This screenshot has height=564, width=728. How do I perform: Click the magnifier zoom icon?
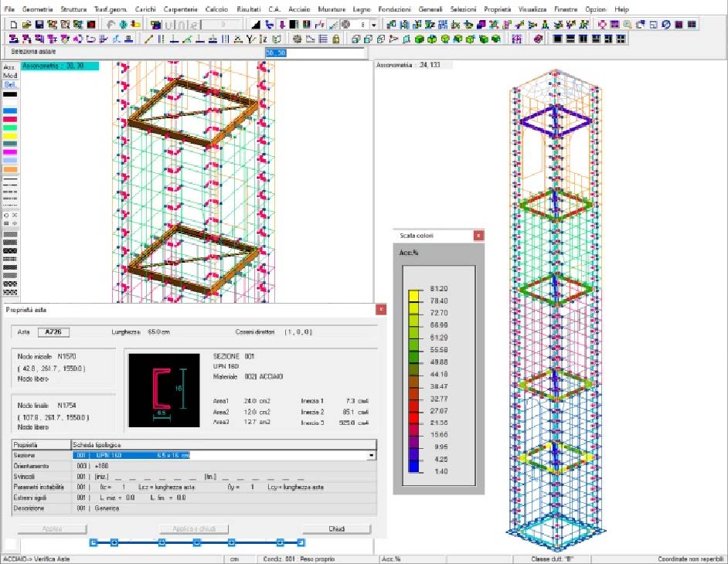click(628, 25)
